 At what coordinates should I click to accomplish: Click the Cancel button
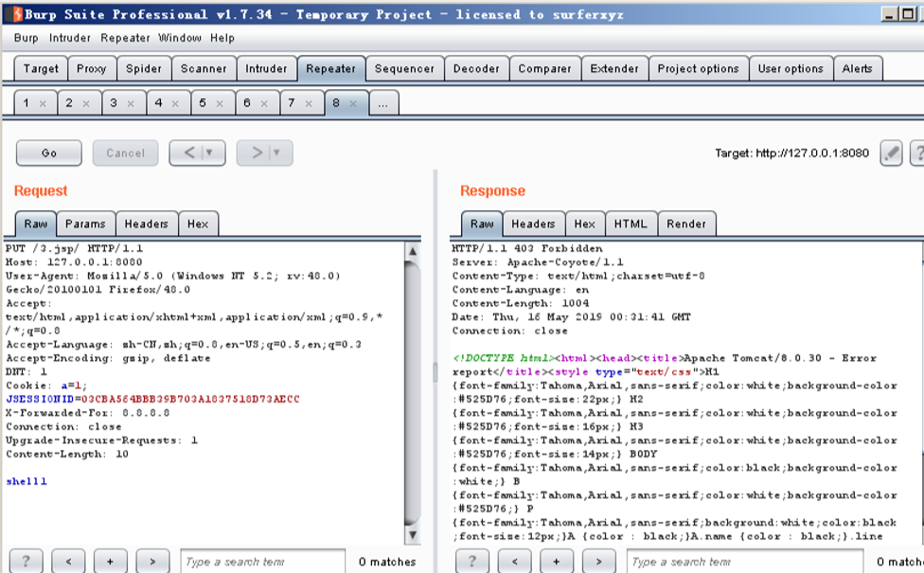pos(125,153)
